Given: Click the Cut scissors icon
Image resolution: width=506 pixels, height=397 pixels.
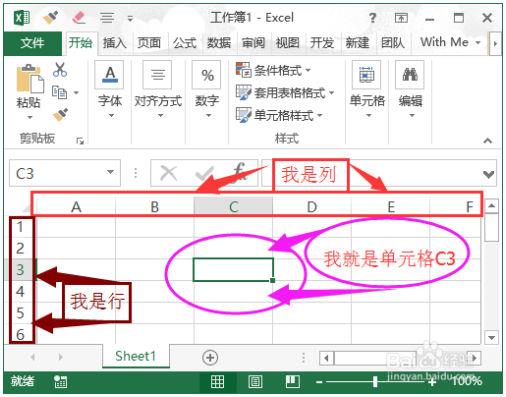Looking at the screenshot, I should pos(60,70).
